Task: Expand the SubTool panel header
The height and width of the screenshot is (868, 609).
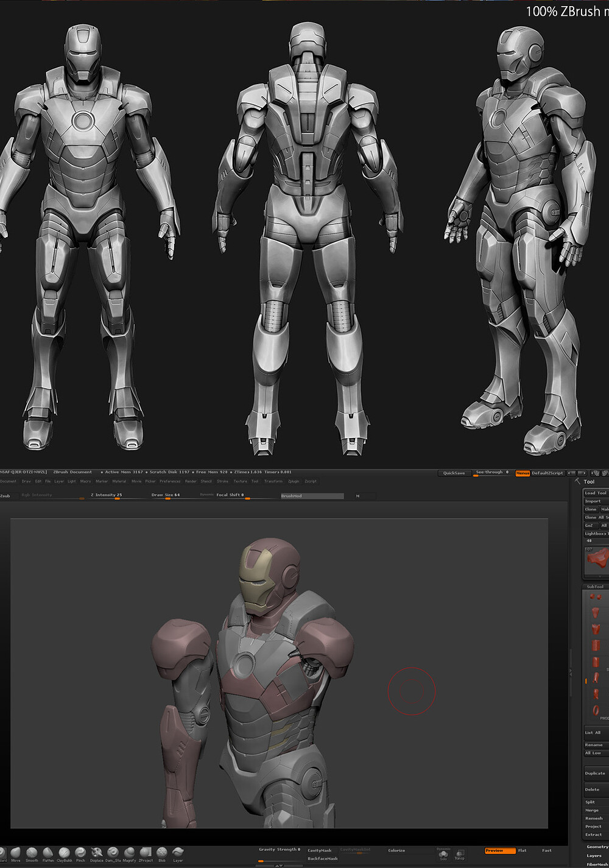Action: (595, 587)
